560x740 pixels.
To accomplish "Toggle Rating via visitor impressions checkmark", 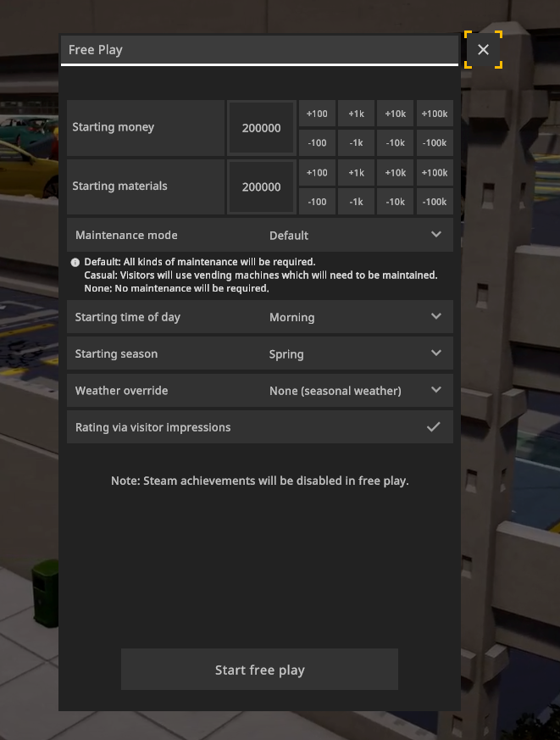I will (x=433, y=427).
